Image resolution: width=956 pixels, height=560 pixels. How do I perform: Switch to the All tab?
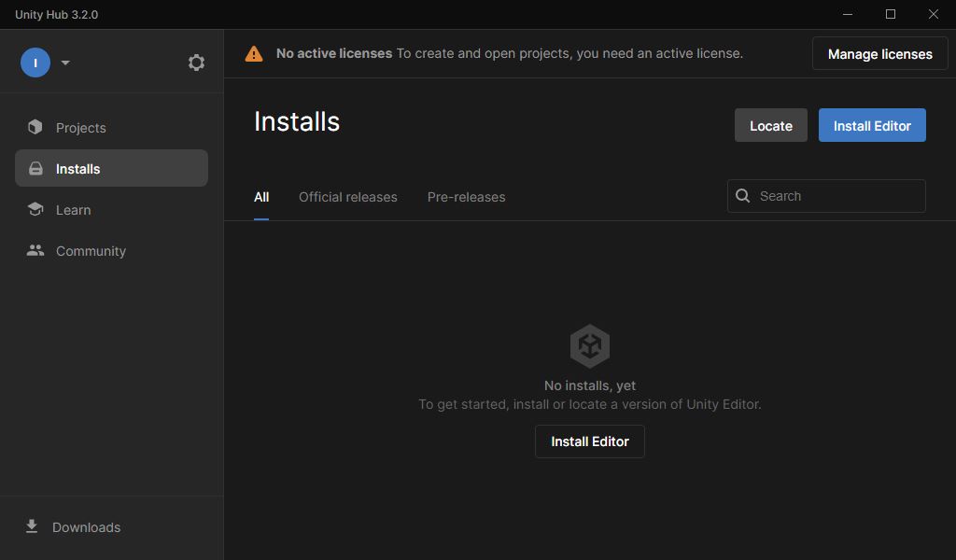point(261,197)
